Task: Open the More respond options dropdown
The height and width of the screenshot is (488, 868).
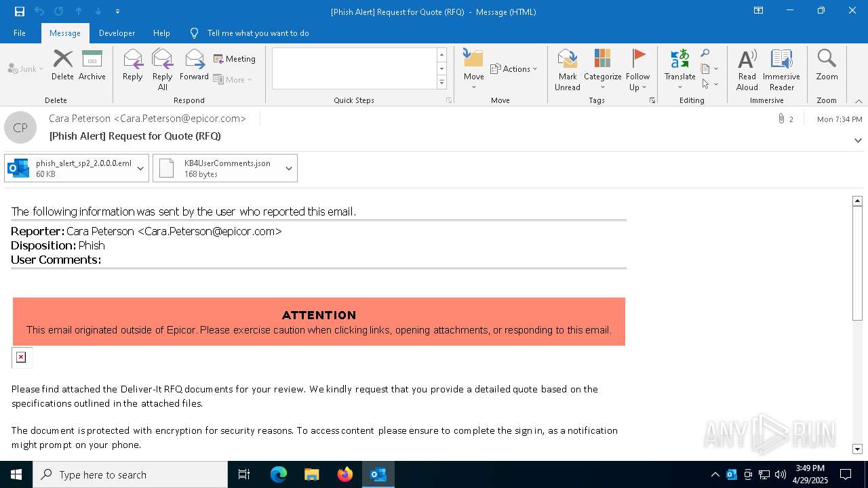Action: click(233, 79)
